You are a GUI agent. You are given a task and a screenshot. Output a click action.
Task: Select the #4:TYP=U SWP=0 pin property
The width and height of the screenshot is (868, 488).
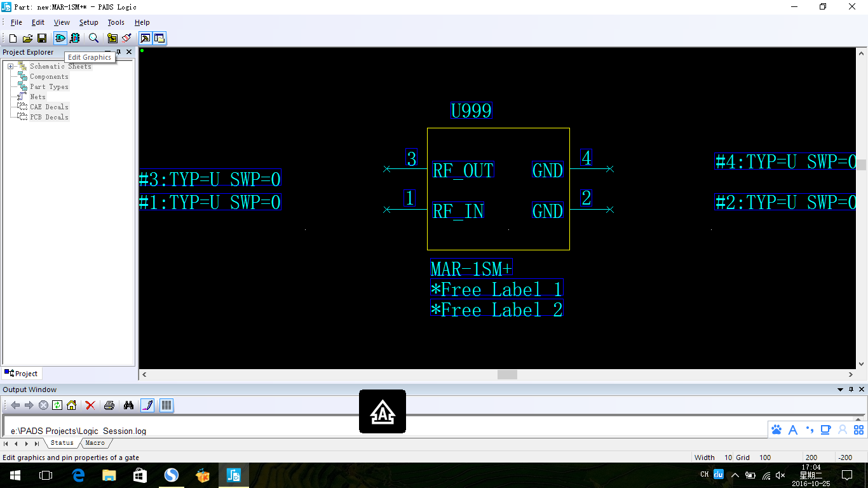(x=785, y=161)
